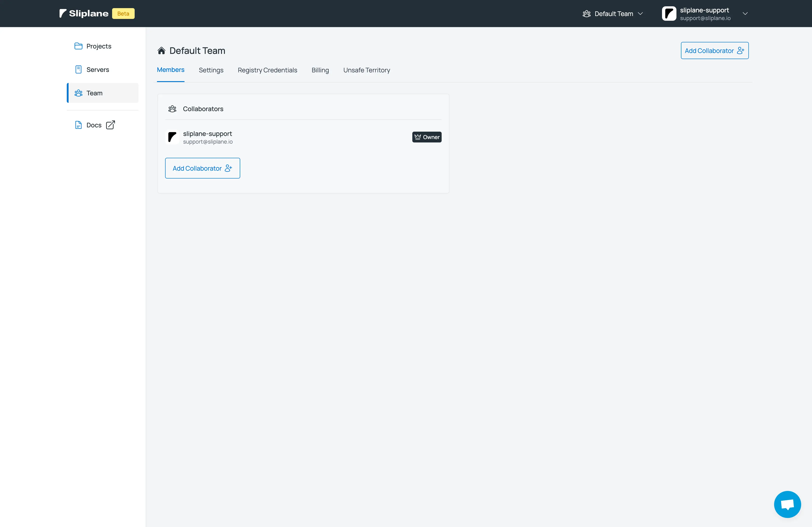Screen dimensions: 812x527
Task: Open the Registry Credentials tab
Action: [268, 70]
